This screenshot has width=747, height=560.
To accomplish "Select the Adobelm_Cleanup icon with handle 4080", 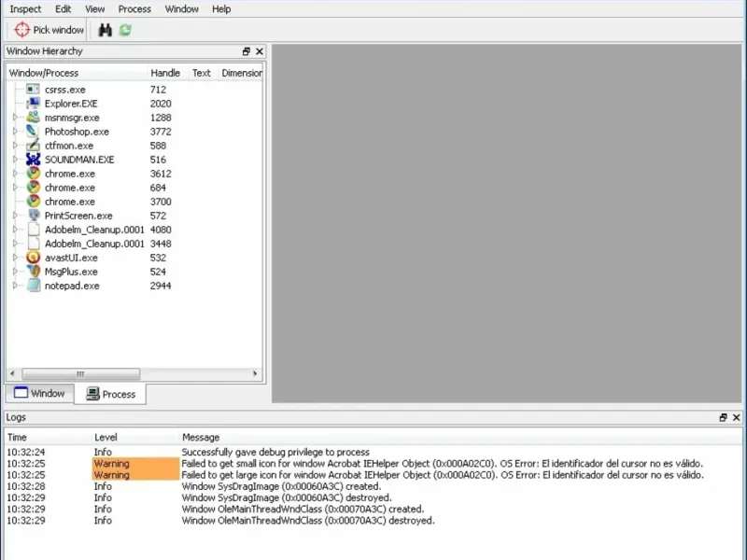I will 33,229.
